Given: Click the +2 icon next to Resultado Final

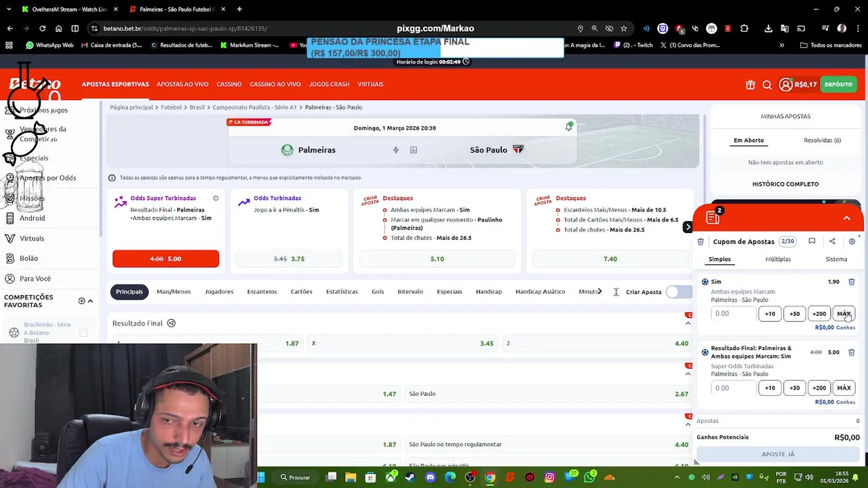Looking at the screenshot, I should (x=172, y=323).
